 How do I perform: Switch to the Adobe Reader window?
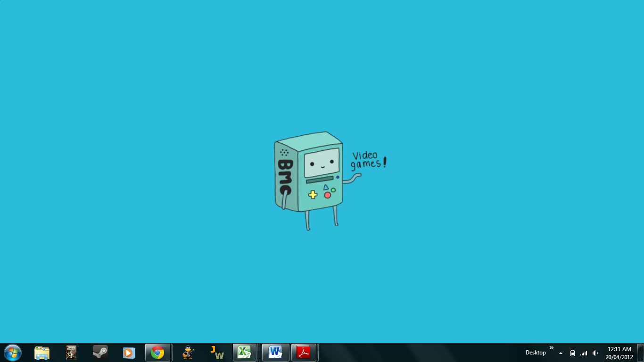tap(304, 353)
